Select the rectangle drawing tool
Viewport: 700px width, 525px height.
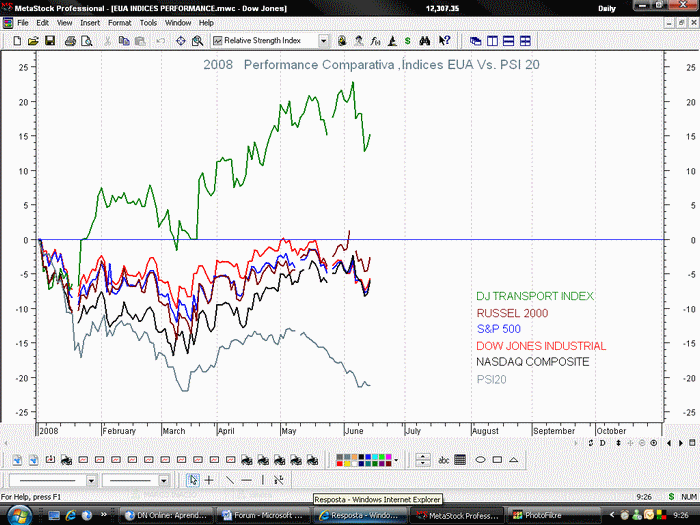pyautogui.click(x=497, y=460)
